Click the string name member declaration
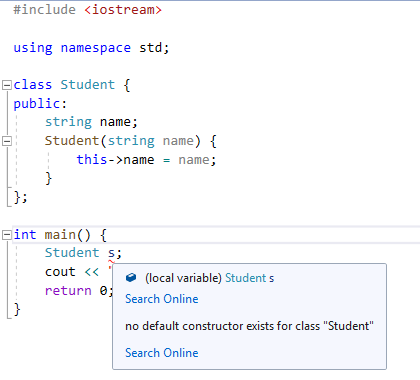Image resolution: width=420 pixels, height=380 pixels. [x=91, y=122]
